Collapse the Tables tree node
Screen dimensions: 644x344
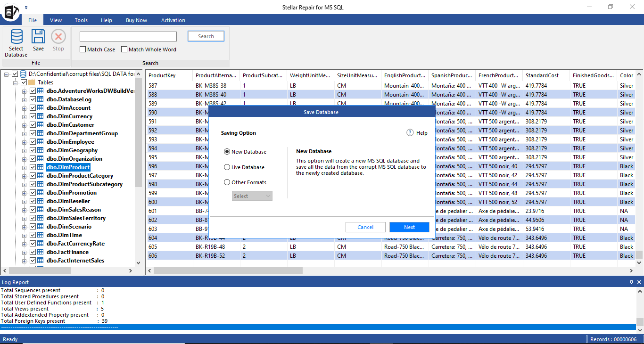[15, 82]
